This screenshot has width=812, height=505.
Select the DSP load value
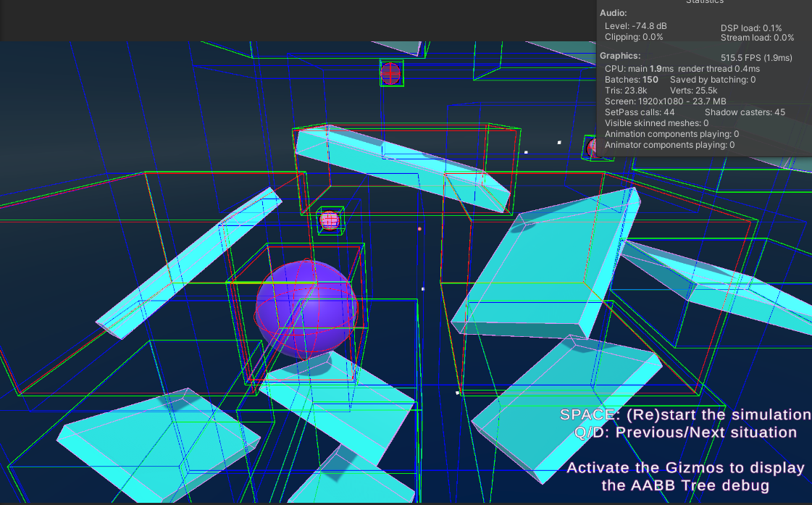point(751,28)
